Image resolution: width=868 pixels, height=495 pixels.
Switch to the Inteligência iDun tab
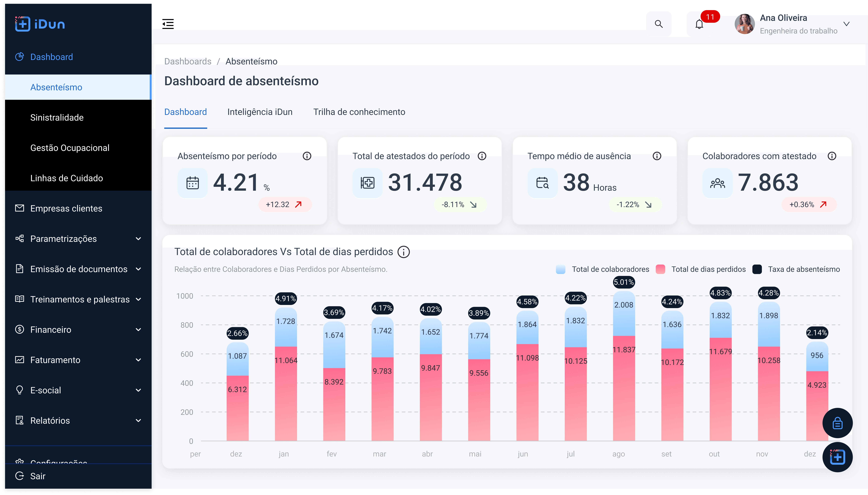[x=260, y=112]
